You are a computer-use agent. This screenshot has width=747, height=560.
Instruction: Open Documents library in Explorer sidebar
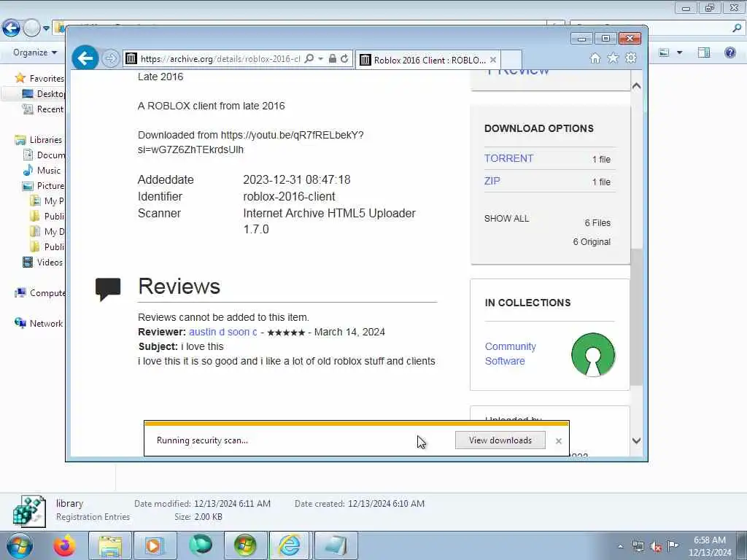pos(44,155)
